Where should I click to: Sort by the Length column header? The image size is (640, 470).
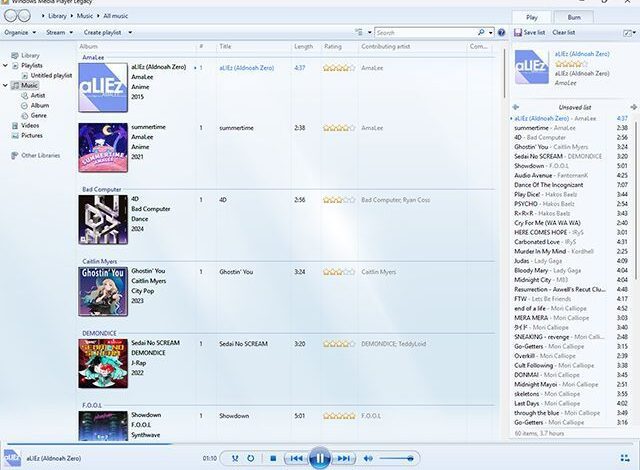306,47
